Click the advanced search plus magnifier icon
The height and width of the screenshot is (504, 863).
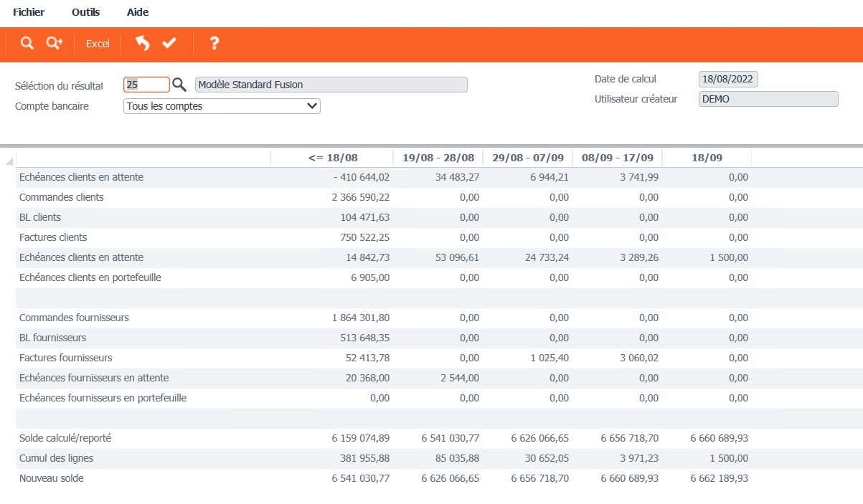click(x=54, y=44)
